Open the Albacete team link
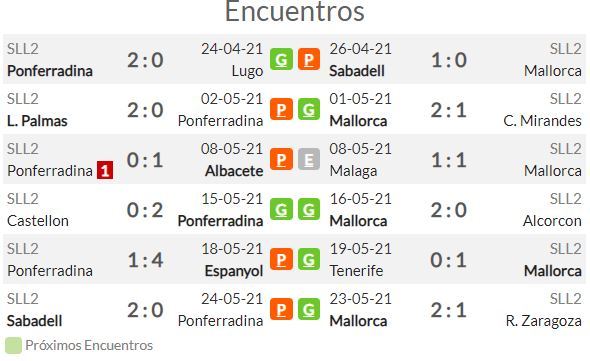This screenshot has width=590, height=361. (234, 171)
